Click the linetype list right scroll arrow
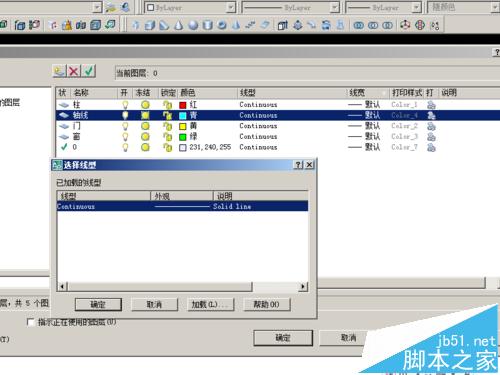The height and width of the screenshot is (375, 500). point(303,286)
